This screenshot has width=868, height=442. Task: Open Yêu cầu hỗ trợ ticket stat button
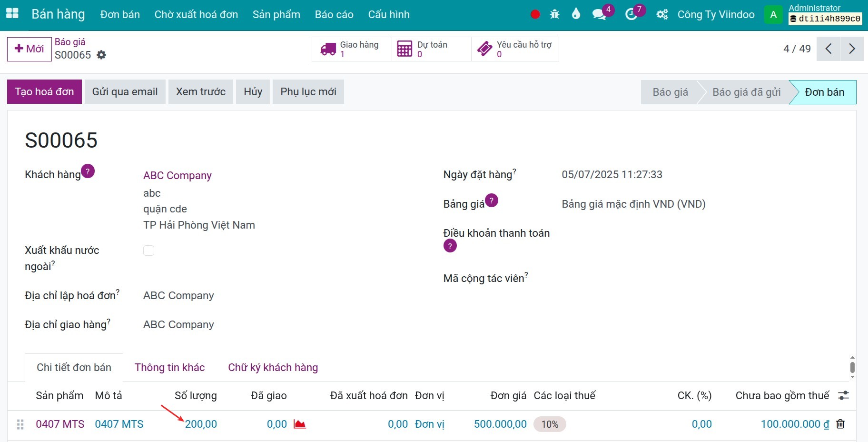tap(515, 49)
